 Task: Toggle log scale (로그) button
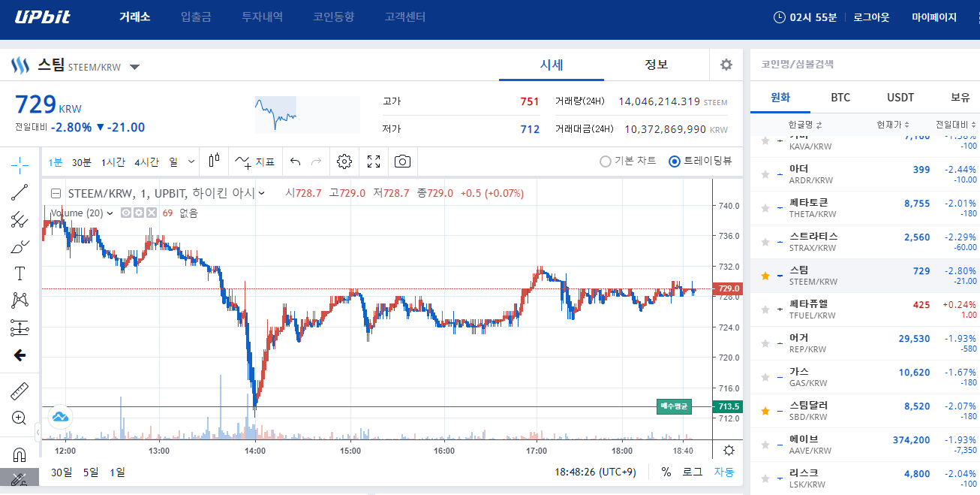[x=692, y=472]
